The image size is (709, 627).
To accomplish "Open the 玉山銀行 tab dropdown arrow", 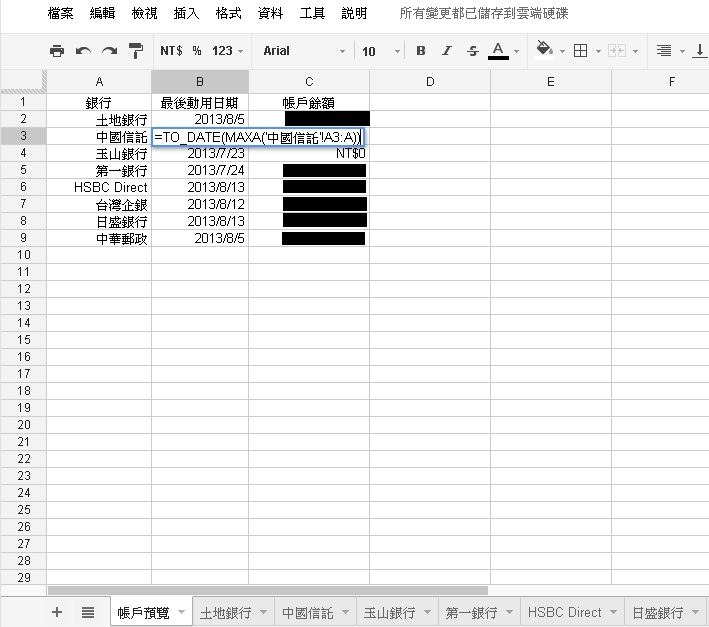I will (x=427, y=612).
